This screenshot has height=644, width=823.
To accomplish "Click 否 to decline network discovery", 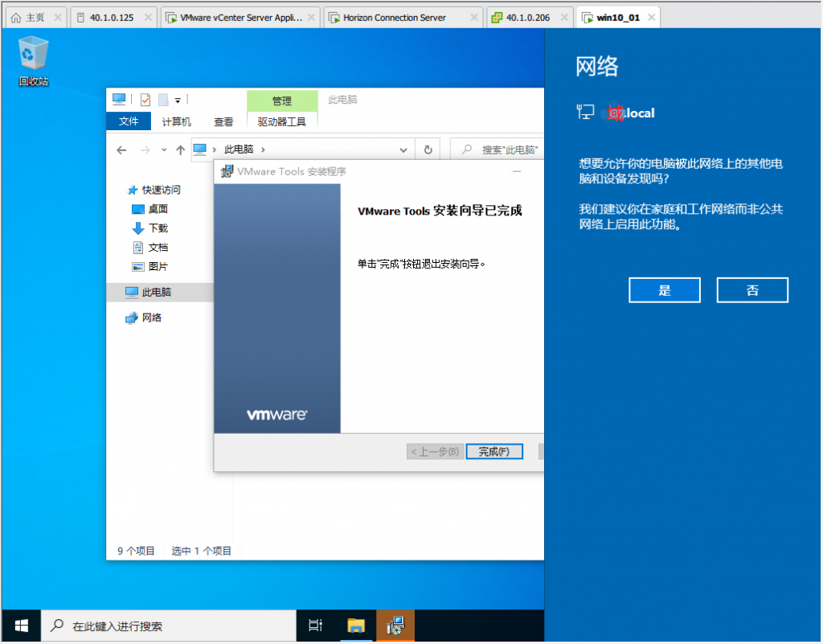I will (752, 290).
